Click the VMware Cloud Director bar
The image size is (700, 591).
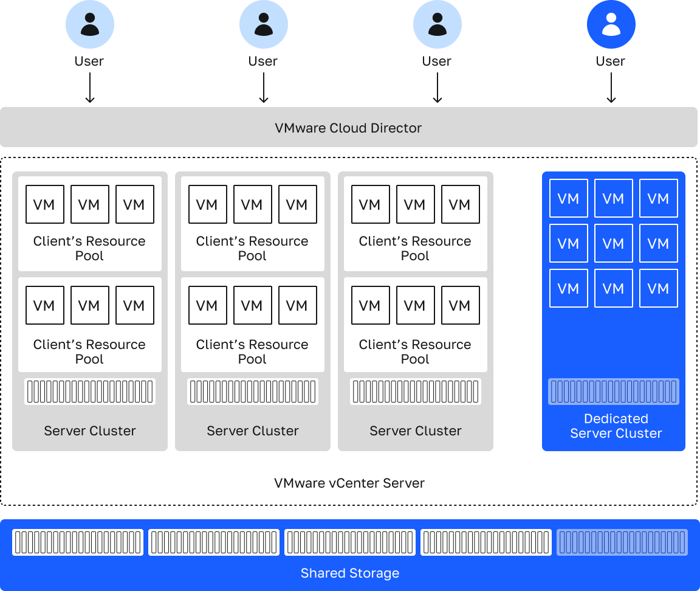click(x=348, y=128)
